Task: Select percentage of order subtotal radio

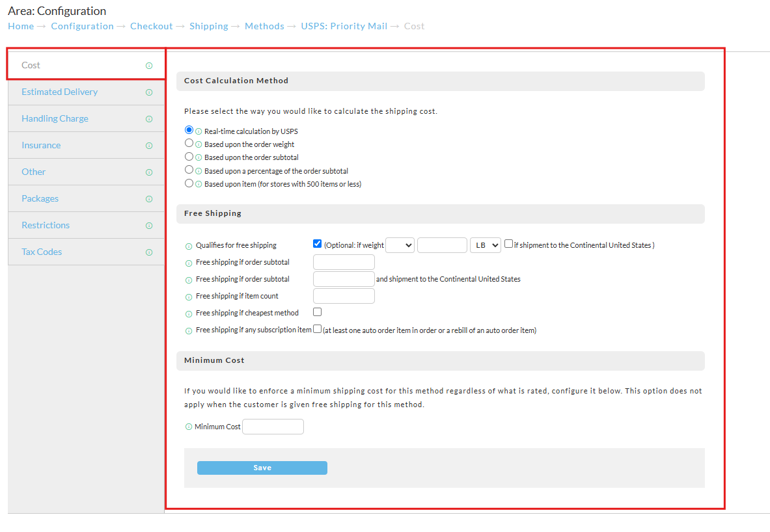Action: click(189, 170)
